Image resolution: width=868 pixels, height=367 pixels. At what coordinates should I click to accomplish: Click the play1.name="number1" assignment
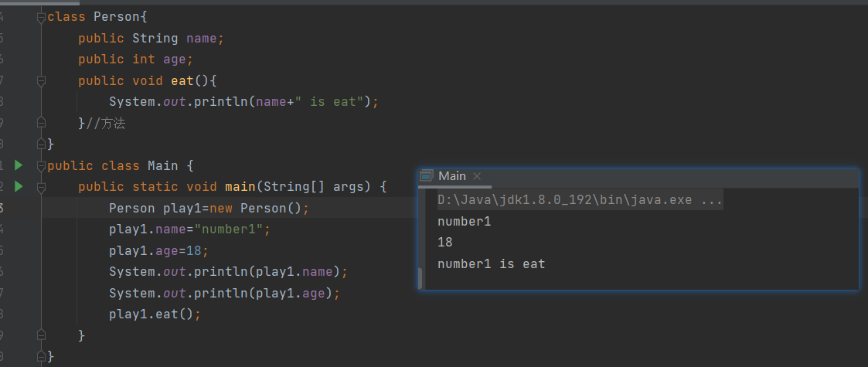[x=189, y=229]
